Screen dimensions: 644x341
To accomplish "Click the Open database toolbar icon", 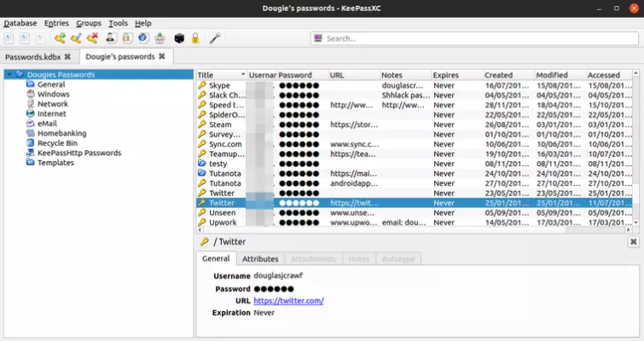I will (x=25, y=38).
